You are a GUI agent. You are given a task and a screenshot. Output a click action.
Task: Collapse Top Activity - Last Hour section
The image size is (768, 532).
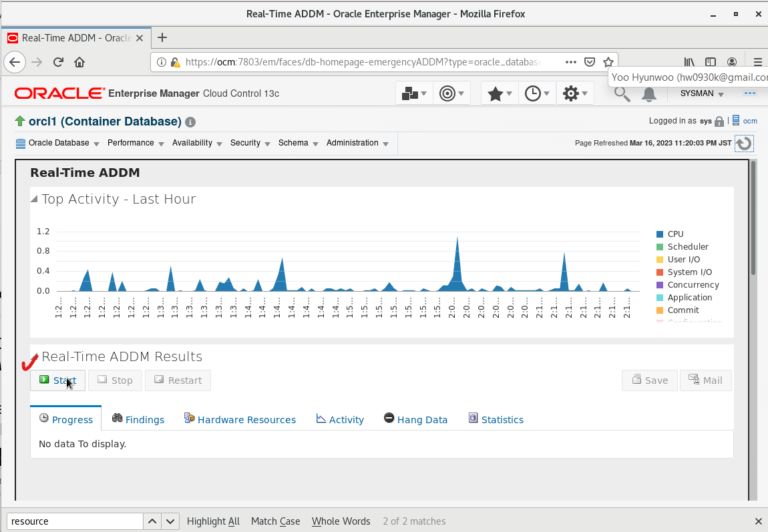34,199
